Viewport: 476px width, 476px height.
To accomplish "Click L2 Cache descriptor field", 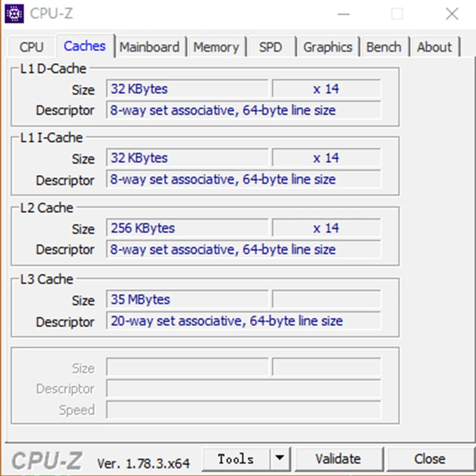I will click(243, 249).
